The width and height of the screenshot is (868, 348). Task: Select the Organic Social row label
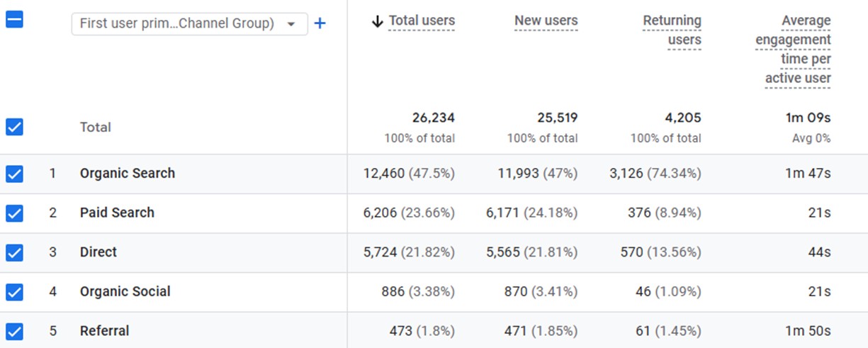[125, 291]
